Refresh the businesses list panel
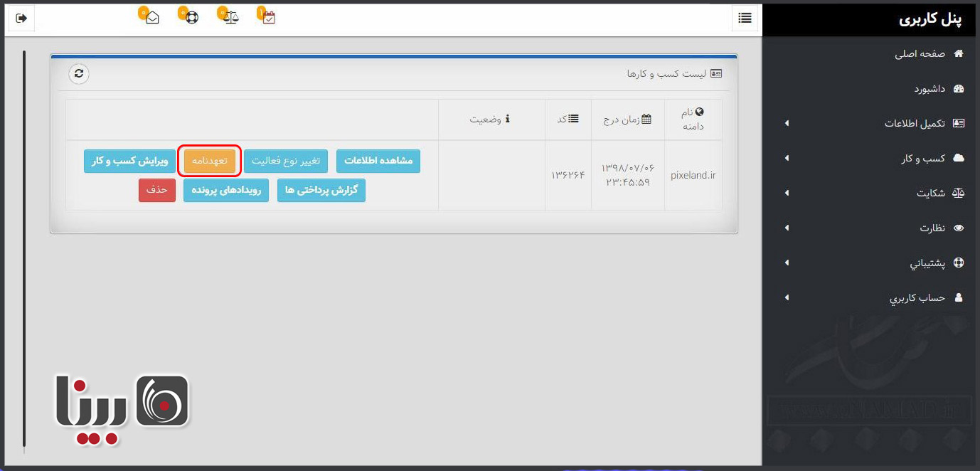Image resolution: width=980 pixels, height=471 pixels. (79, 73)
